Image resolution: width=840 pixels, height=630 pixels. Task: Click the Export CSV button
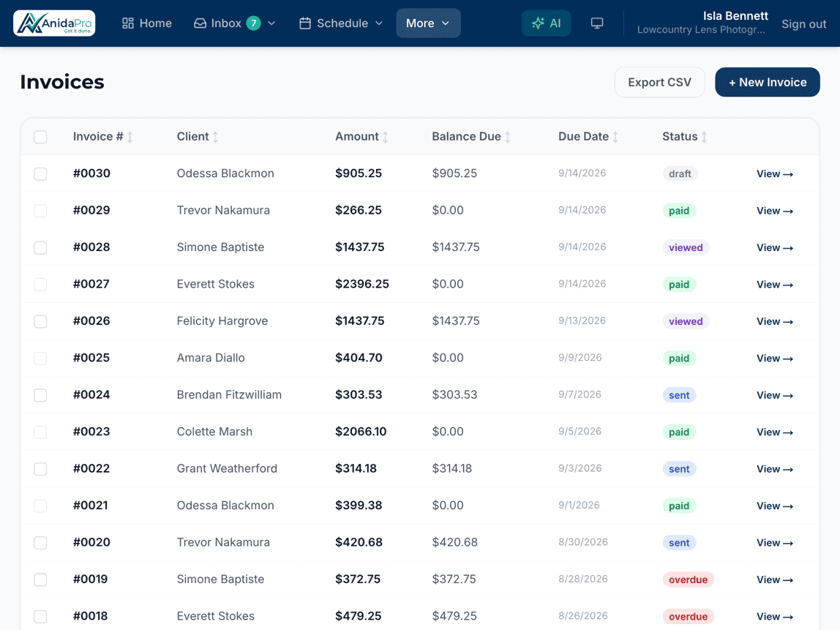pos(659,82)
